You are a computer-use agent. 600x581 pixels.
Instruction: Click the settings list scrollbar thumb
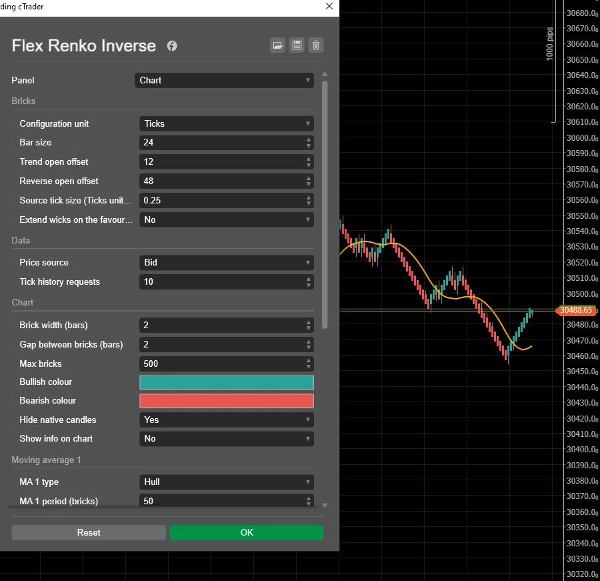(325, 205)
